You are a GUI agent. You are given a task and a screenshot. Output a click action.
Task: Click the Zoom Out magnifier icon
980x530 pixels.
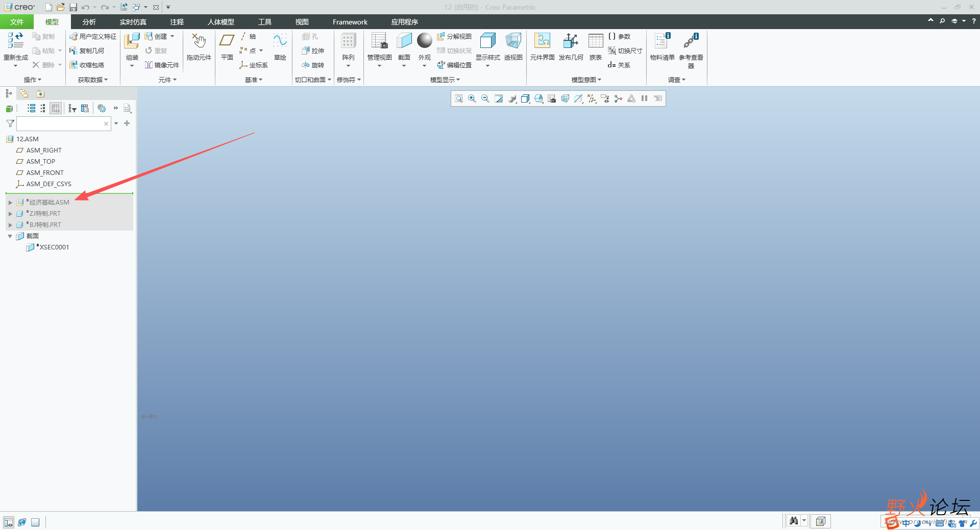coord(485,99)
